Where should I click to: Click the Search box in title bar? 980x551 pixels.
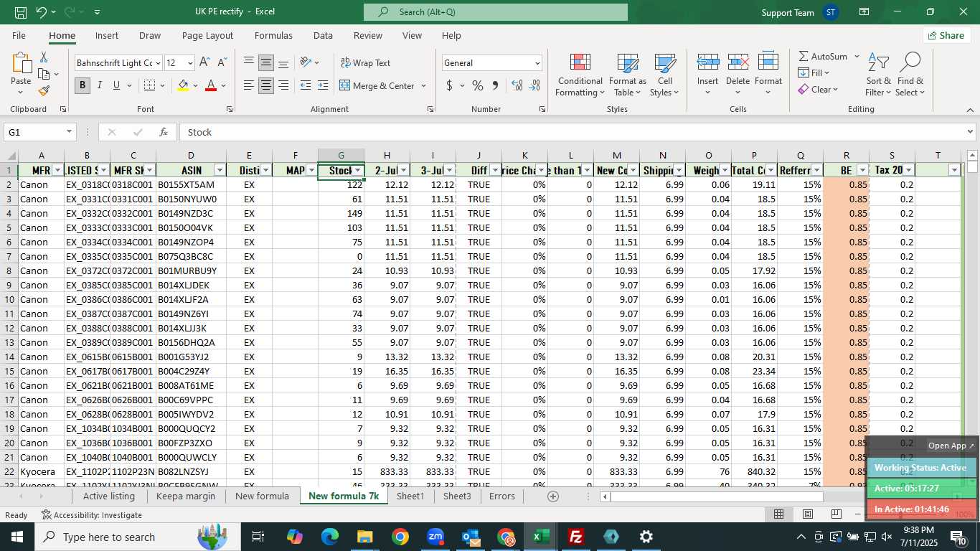(495, 12)
